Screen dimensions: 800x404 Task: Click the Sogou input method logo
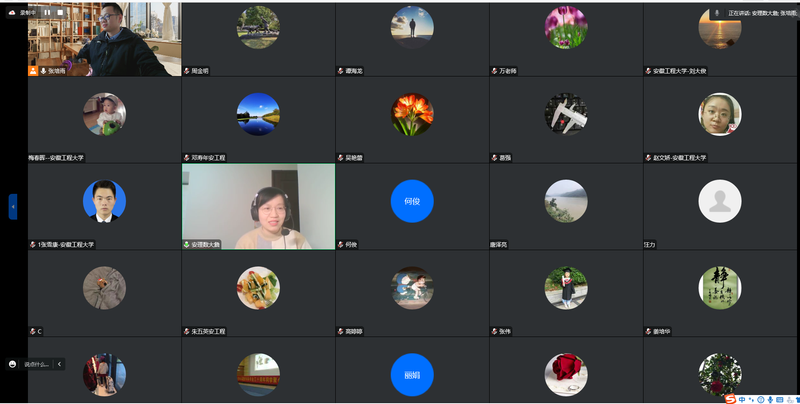pos(729,397)
